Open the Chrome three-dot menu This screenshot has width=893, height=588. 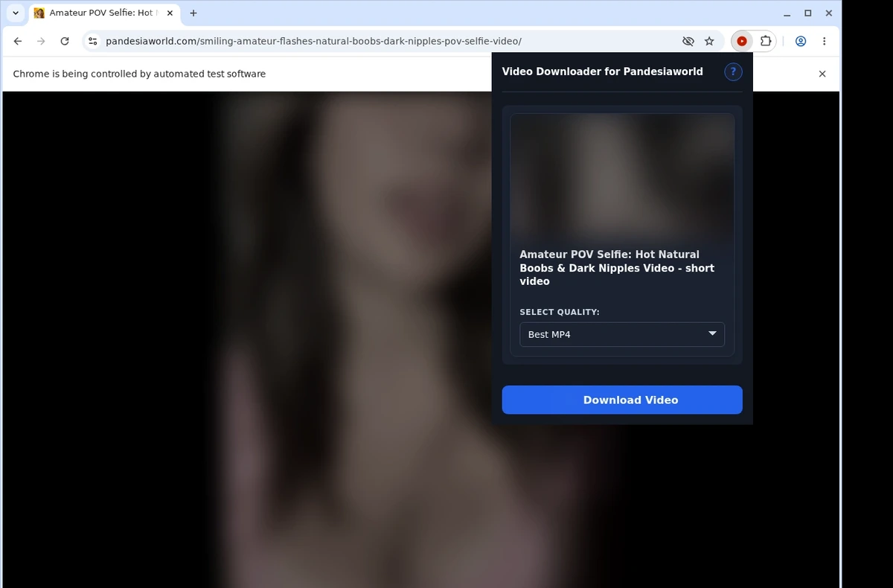pos(824,42)
